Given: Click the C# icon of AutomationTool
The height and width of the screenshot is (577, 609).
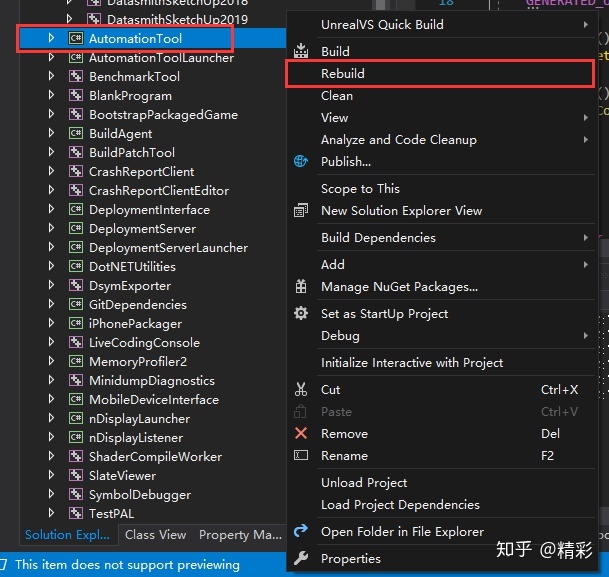Looking at the screenshot, I should click(x=76, y=38).
